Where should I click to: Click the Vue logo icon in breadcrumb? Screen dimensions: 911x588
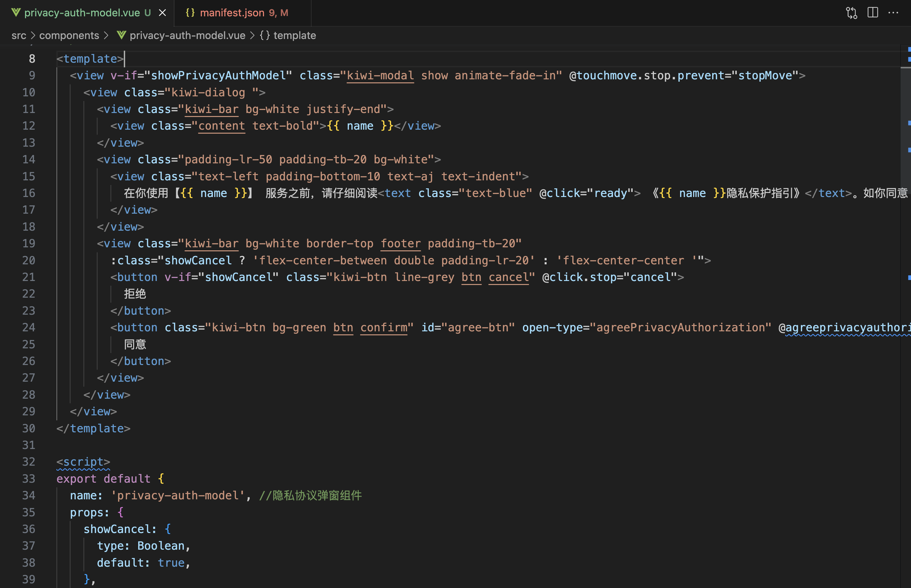tap(121, 35)
